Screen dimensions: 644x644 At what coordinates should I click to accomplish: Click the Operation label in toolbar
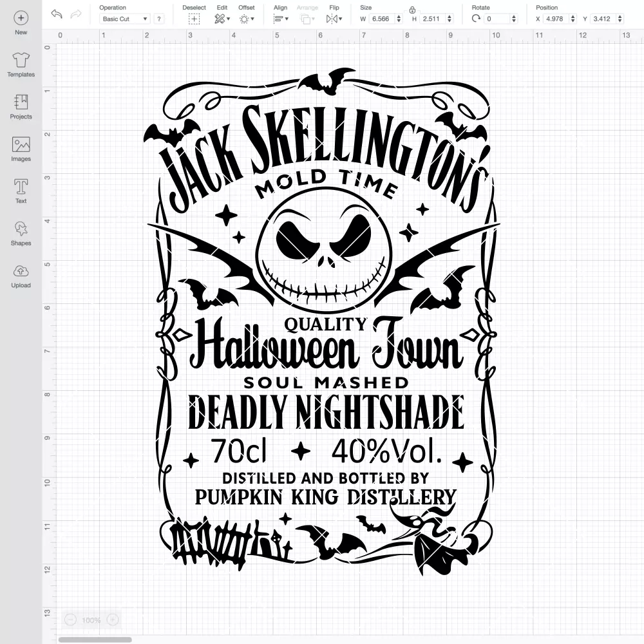click(113, 7)
